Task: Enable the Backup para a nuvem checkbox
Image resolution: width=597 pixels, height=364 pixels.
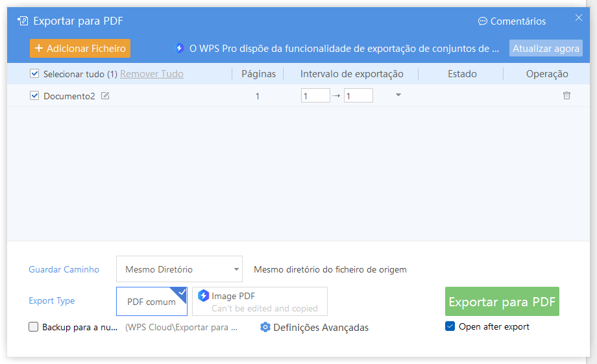Action: pos(34,326)
